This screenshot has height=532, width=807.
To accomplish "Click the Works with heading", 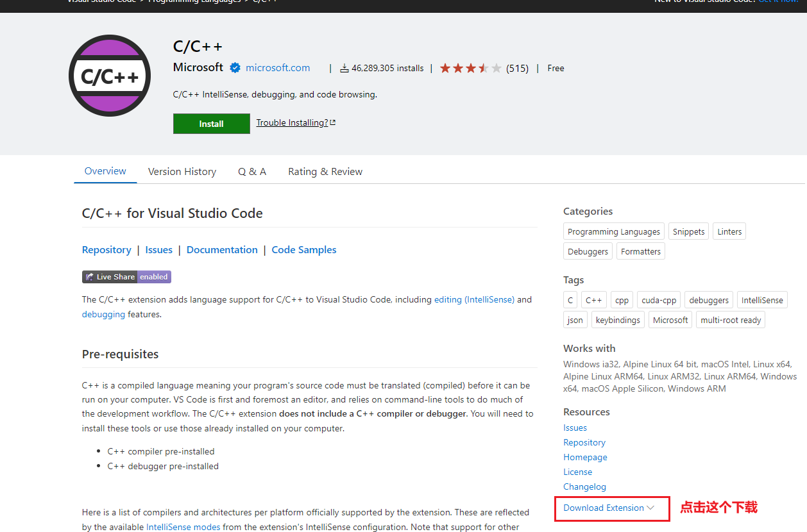I will coord(589,348).
